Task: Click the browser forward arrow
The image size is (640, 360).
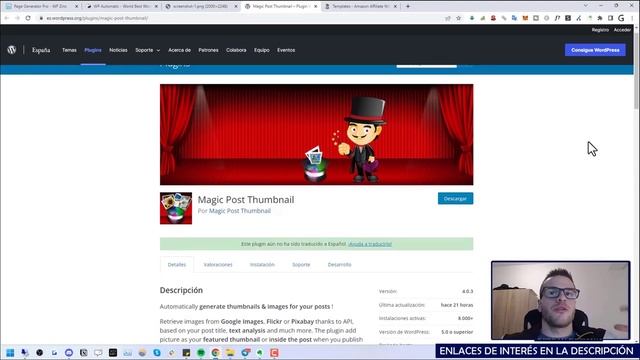Action: pyautogui.click(x=17, y=18)
